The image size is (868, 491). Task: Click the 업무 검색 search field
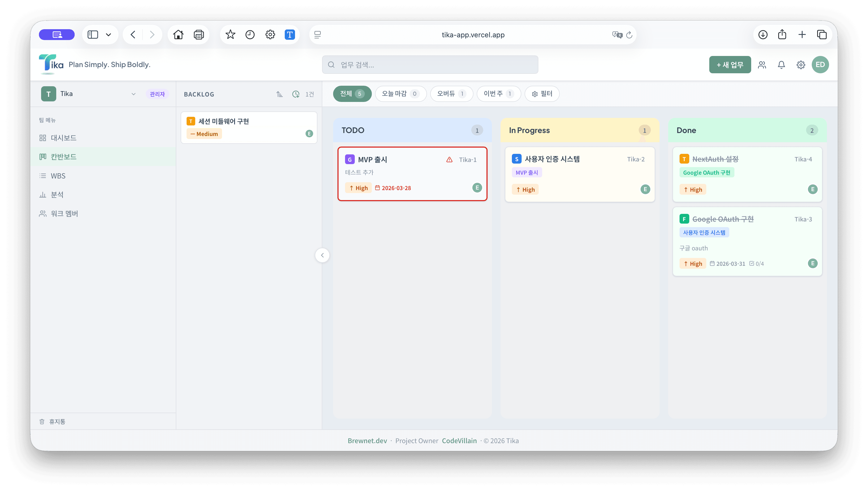[x=430, y=64]
